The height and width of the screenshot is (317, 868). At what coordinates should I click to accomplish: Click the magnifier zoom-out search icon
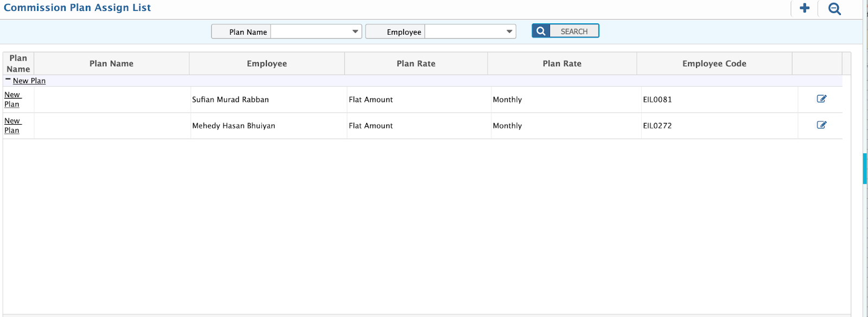point(834,9)
